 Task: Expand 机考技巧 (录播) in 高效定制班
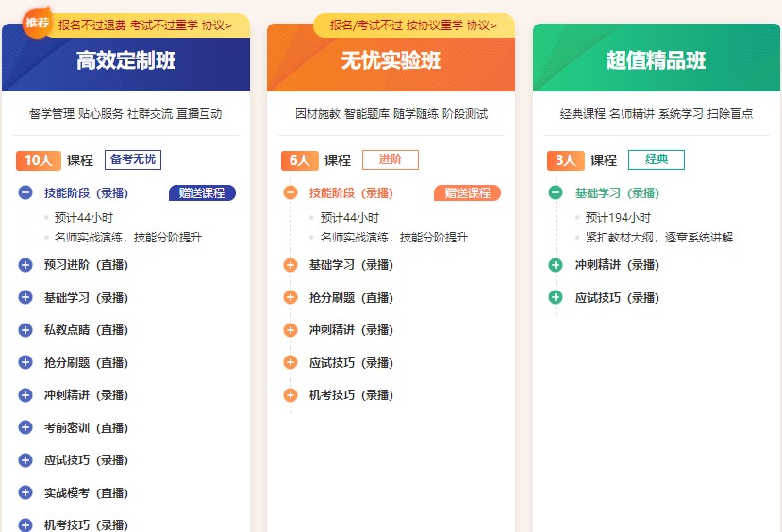(x=25, y=524)
